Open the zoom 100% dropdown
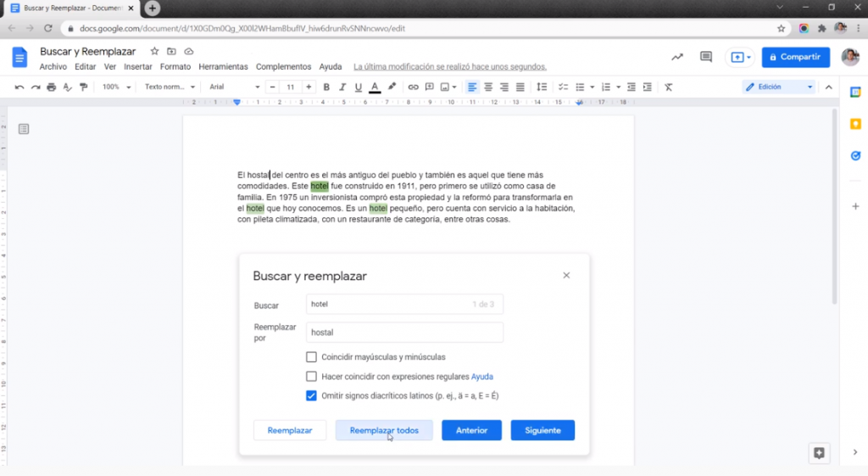The width and height of the screenshot is (868, 476). (x=116, y=87)
